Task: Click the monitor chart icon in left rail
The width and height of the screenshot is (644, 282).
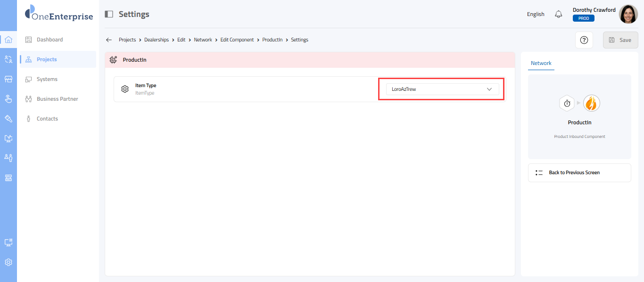Action: [8, 138]
